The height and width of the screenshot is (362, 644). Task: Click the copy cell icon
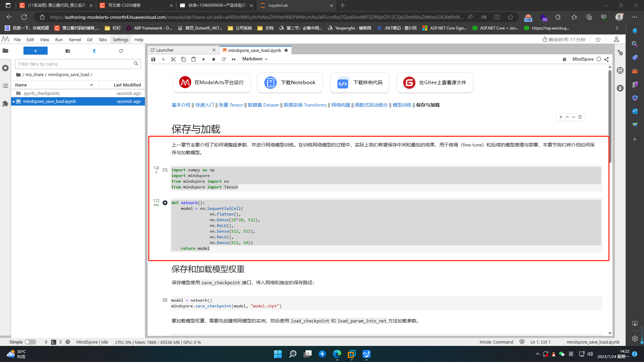coord(183,59)
